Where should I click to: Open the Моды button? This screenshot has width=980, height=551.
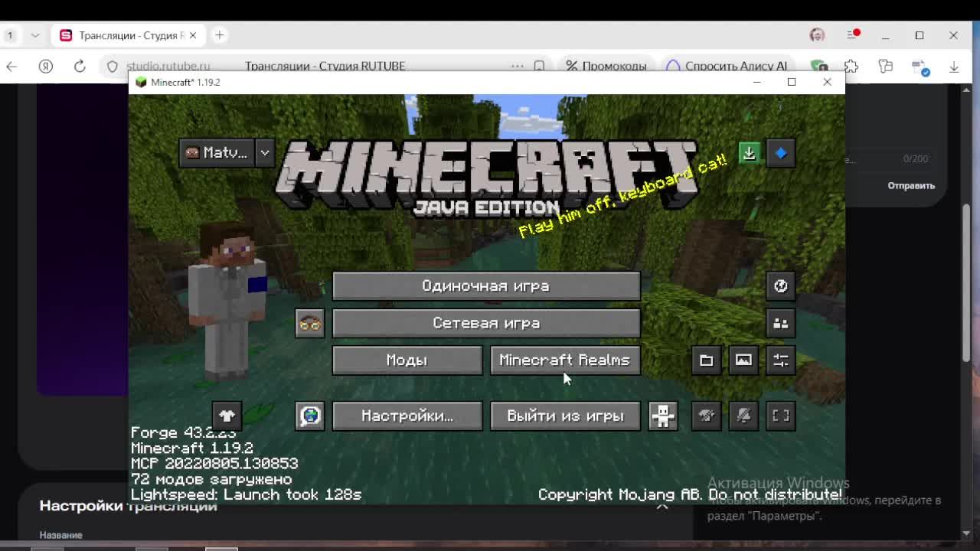pyautogui.click(x=407, y=360)
